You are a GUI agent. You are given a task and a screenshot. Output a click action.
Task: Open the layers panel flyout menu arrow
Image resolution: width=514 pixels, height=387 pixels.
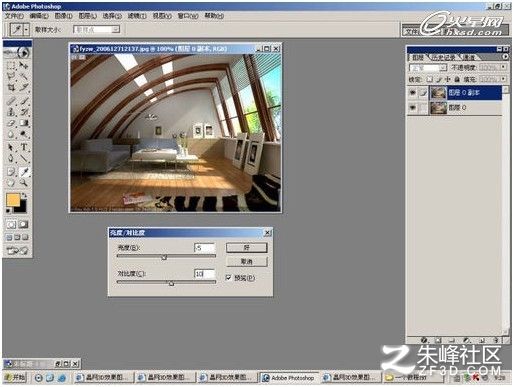(505, 57)
